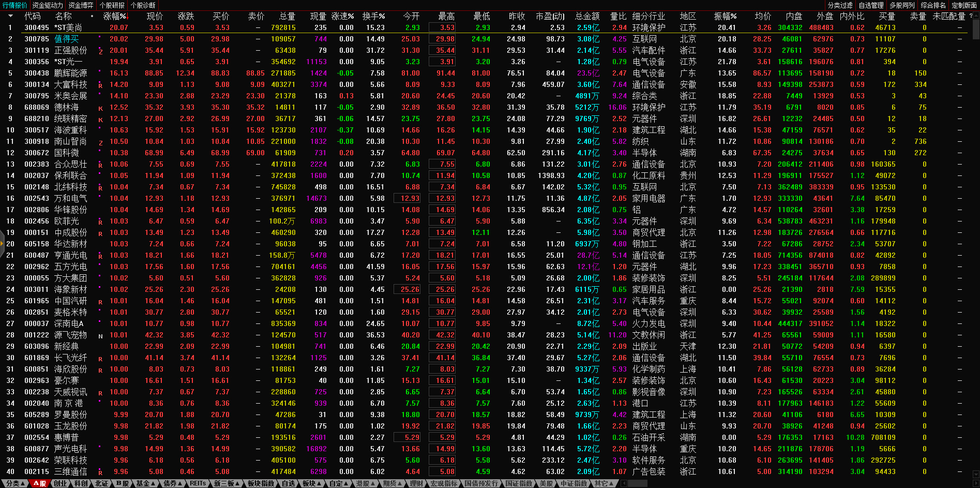Expand the 分类 menu in bottom bar
Image resolution: width=980 pixels, height=488 pixels.
(16, 483)
